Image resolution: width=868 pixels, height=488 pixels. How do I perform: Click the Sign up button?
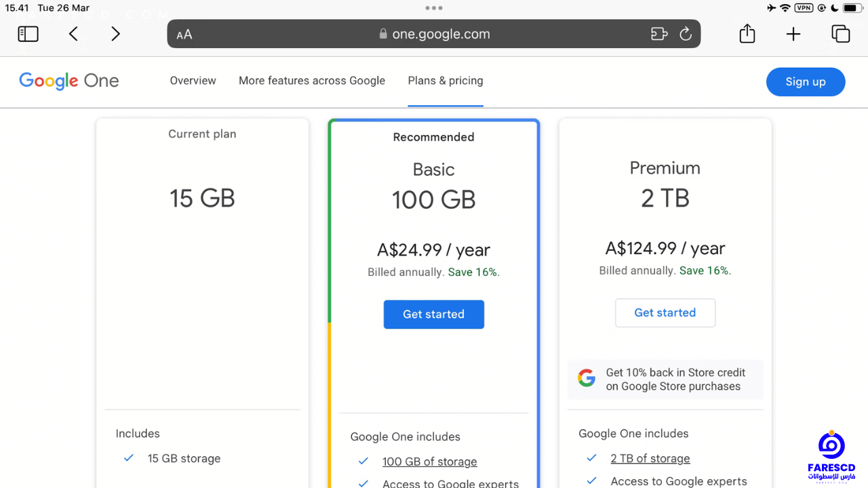click(806, 81)
